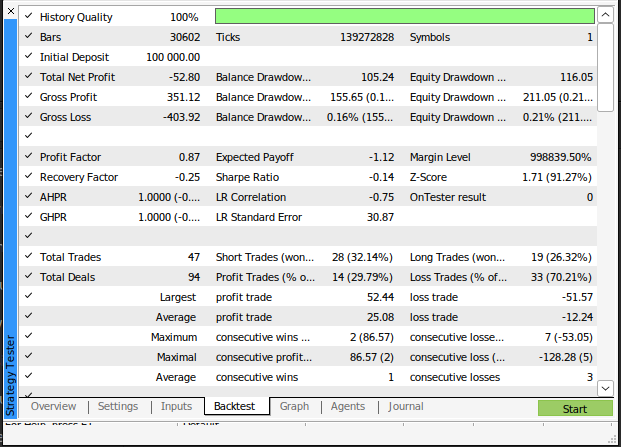Close the Strategy Tester panel

tap(11, 11)
